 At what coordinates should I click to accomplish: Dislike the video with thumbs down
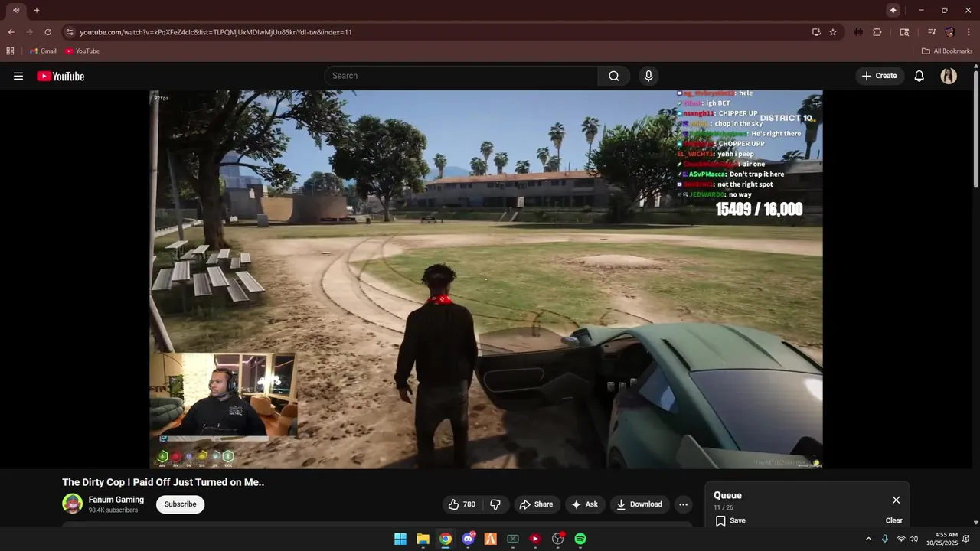[495, 504]
